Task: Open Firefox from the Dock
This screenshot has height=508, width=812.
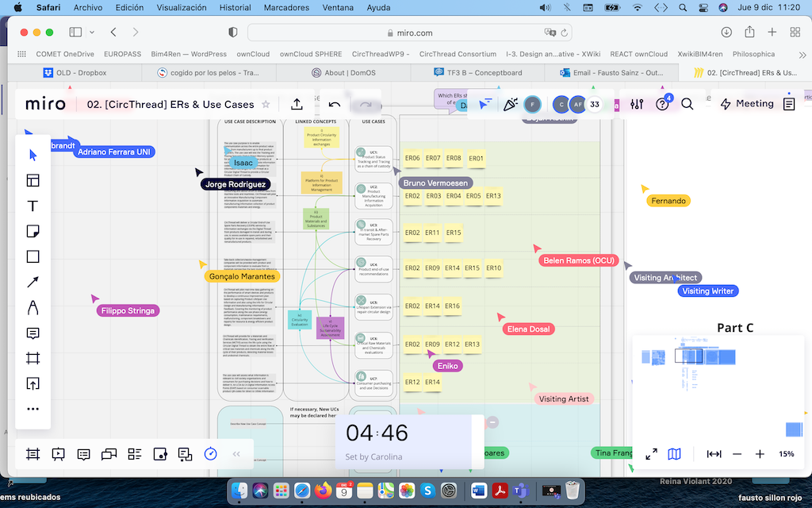Action: coord(324,489)
